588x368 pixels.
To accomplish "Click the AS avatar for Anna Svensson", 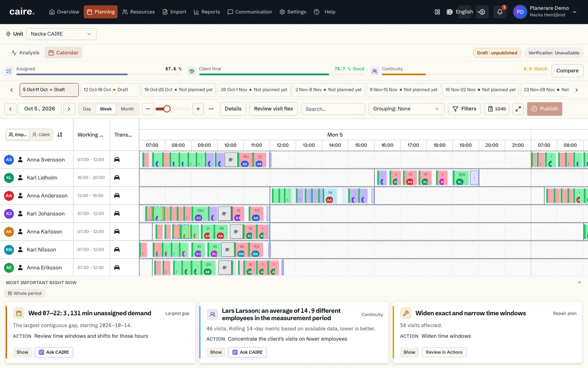I will [9, 159].
